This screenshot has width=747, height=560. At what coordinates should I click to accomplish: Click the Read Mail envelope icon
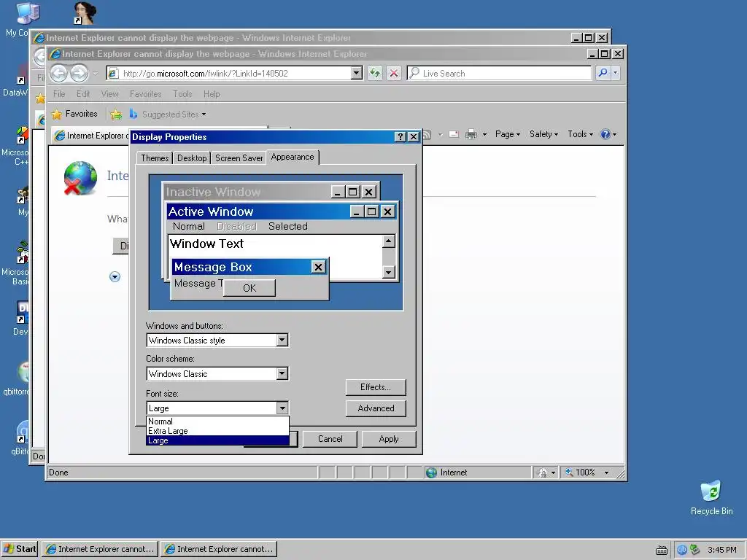click(454, 134)
